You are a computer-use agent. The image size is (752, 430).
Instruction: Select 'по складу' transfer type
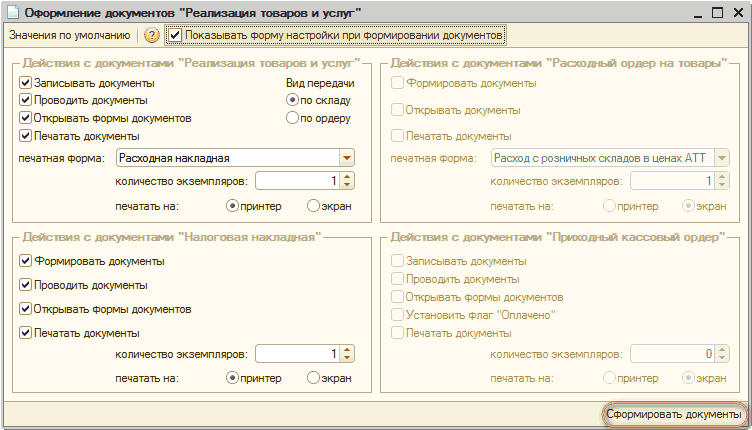[292, 100]
